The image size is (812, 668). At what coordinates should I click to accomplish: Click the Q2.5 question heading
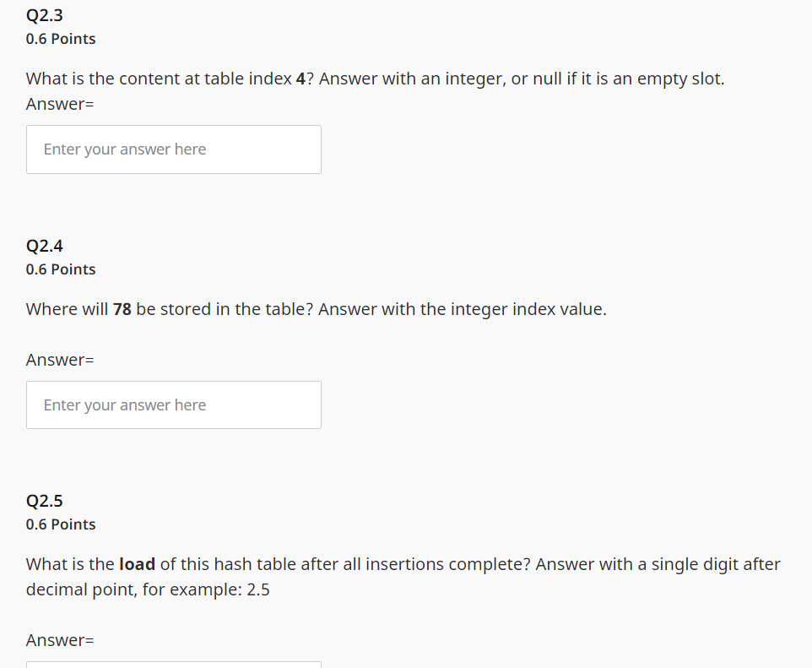pyautogui.click(x=44, y=501)
